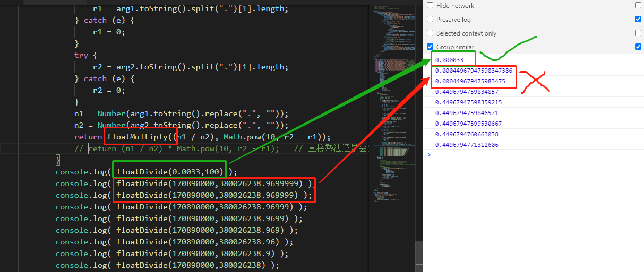Toggle right-side checkbox opposite Preserve log
Viewport: 644px width, 272px height.
coord(638,19)
